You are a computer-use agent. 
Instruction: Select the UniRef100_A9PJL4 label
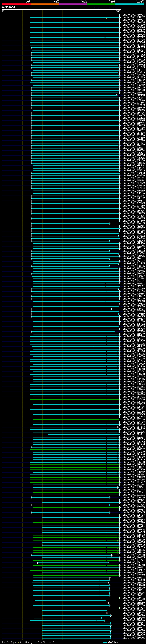click(134, 165)
